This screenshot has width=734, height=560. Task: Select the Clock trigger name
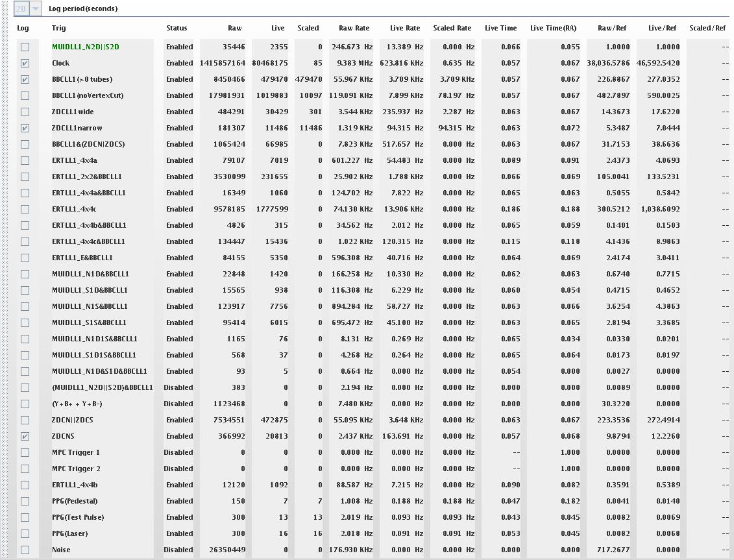[x=60, y=63]
